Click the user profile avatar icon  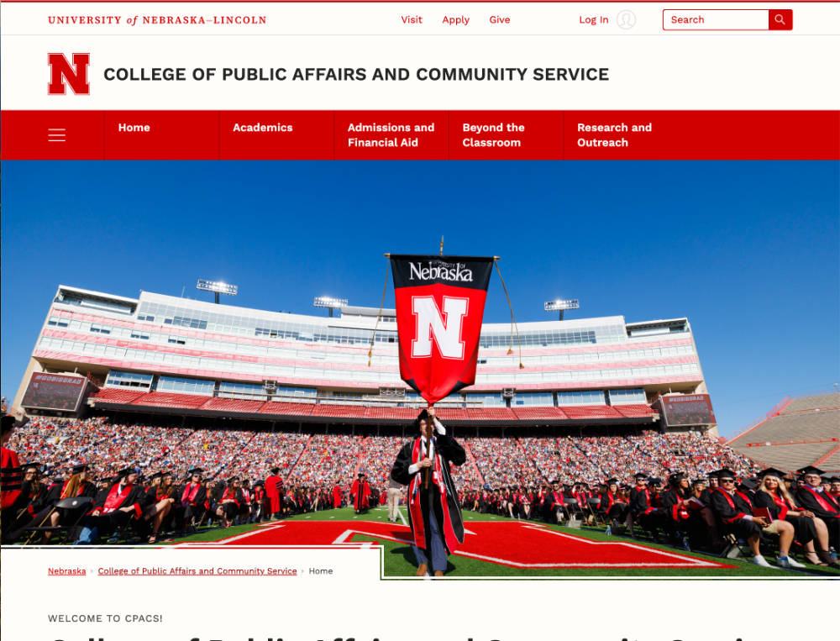coord(626,20)
